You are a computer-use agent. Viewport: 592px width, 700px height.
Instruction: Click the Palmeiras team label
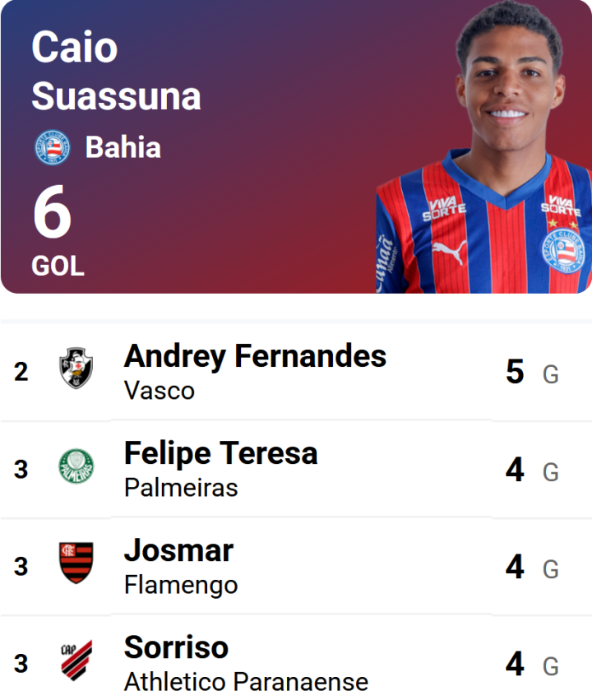click(181, 487)
